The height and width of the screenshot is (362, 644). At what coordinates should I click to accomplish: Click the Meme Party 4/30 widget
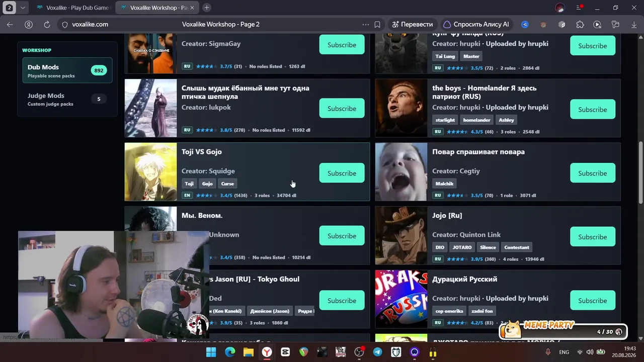tap(563, 330)
